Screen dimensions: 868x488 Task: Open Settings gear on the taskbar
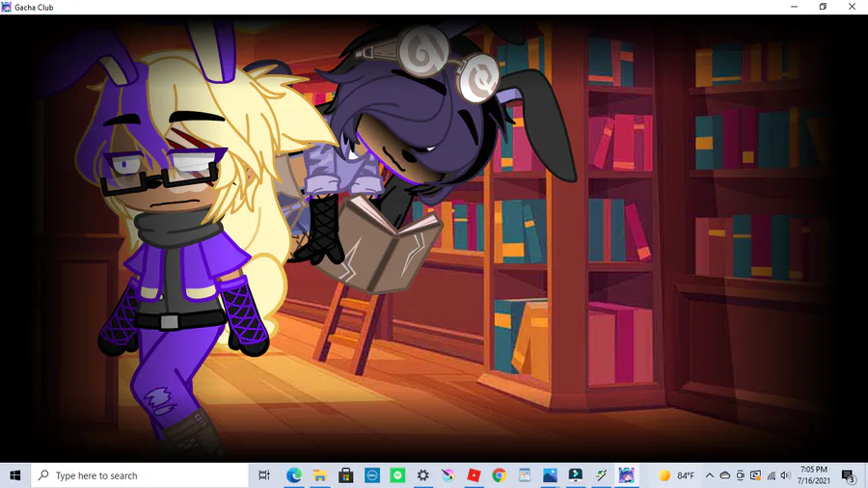click(423, 475)
